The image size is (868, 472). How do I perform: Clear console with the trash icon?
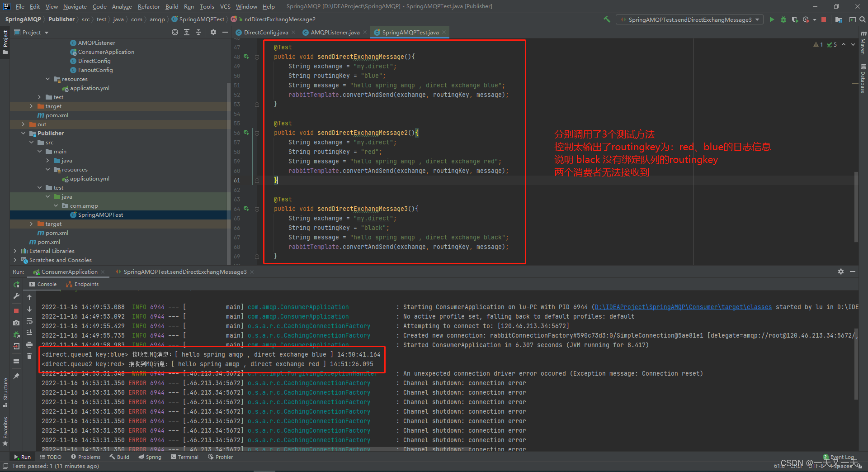[x=29, y=356]
